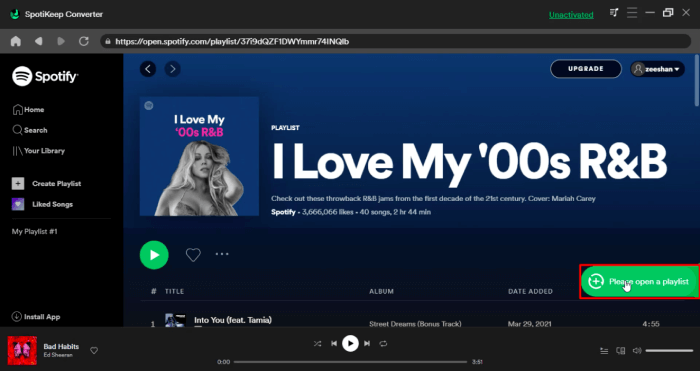Open the hamburger menu in title bar

pyautogui.click(x=632, y=13)
